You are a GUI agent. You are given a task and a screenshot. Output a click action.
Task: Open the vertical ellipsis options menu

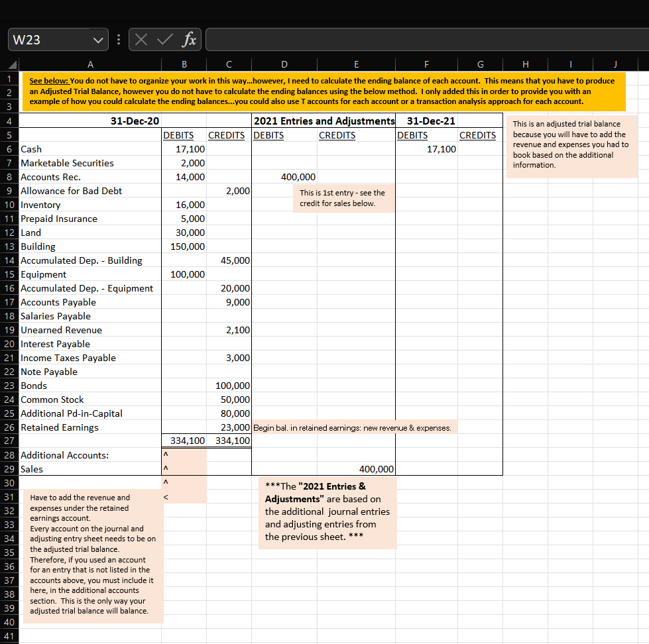pyautogui.click(x=118, y=39)
